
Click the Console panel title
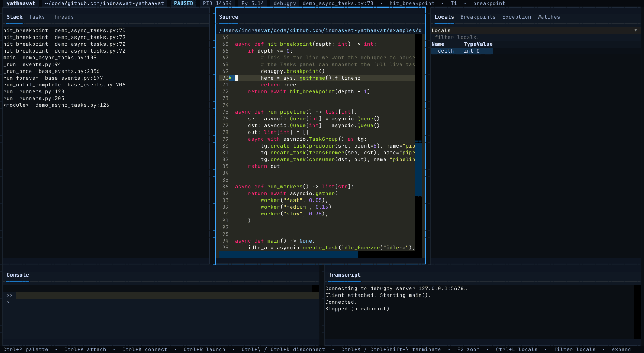(x=18, y=275)
